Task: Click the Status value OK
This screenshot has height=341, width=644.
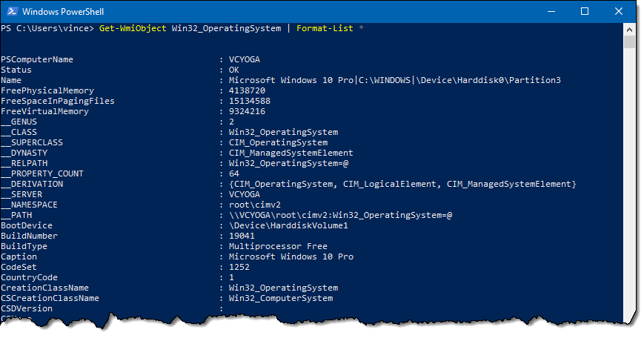Action: 233,70
